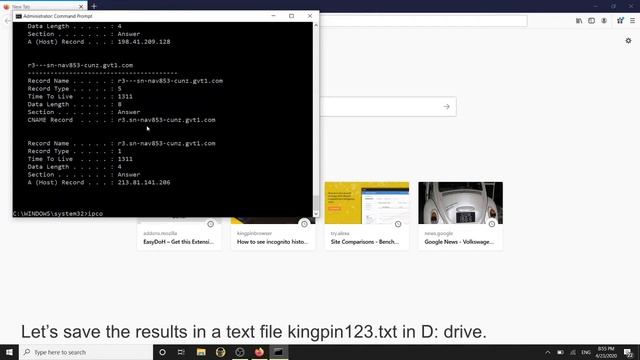640x360 pixels.
Task: Click Command Prompt scrollbar down arrow
Action: (x=316, y=213)
